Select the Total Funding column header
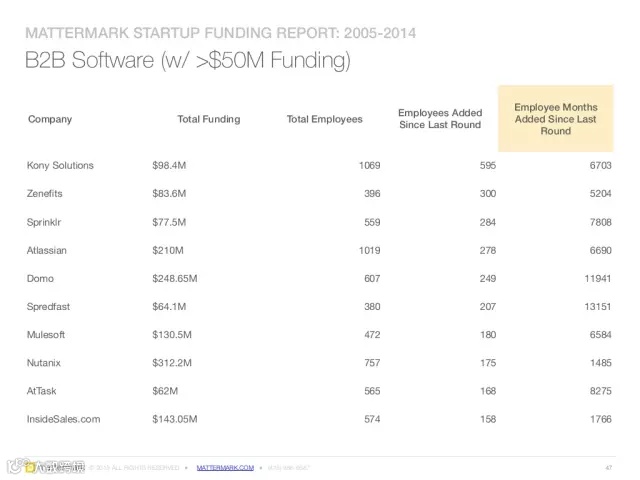 [x=208, y=119]
